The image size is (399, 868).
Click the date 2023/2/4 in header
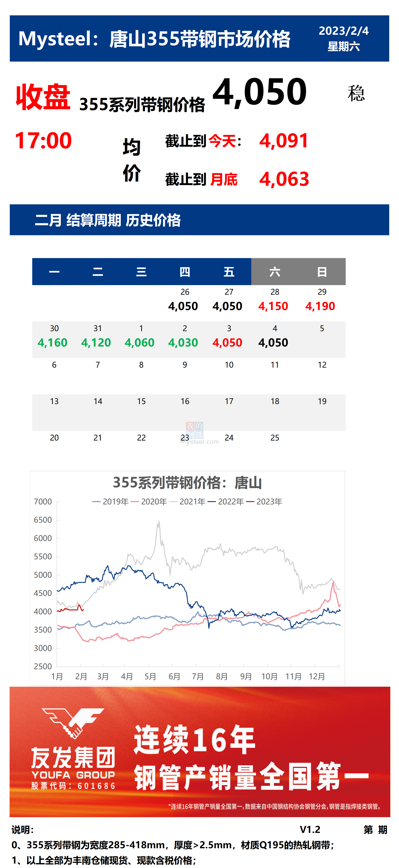click(344, 31)
